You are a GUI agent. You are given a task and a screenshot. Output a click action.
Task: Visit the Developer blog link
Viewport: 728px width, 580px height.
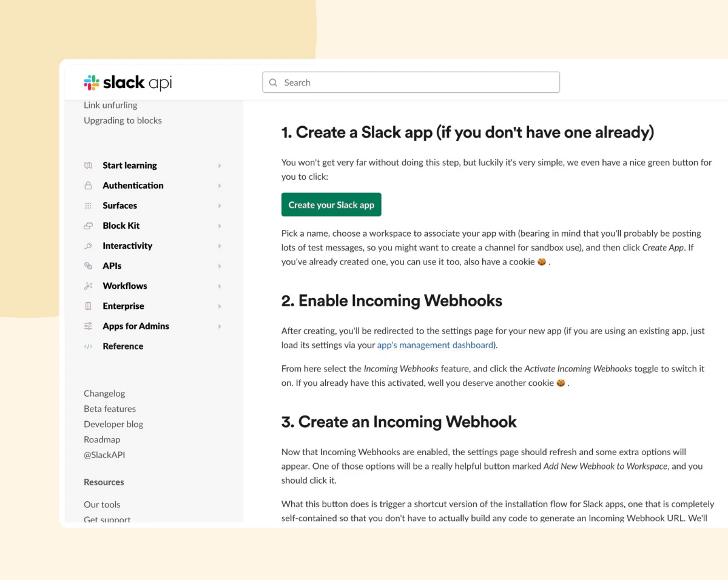(x=113, y=423)
